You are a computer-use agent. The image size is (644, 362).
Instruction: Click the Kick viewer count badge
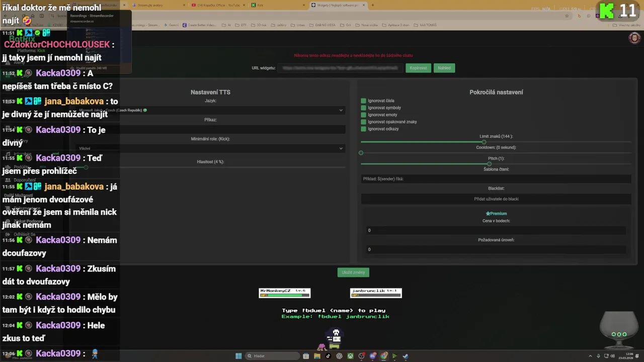[619, 11]
